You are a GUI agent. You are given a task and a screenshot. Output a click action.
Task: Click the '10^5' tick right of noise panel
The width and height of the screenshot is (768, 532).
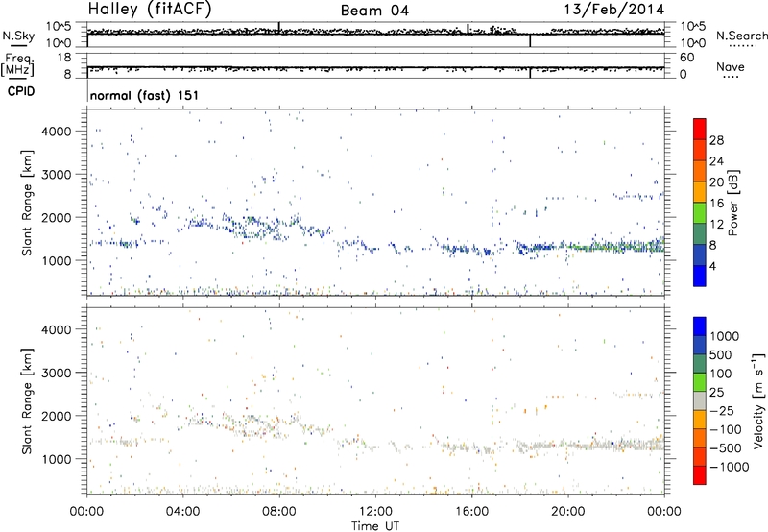[x=693, y=27]
